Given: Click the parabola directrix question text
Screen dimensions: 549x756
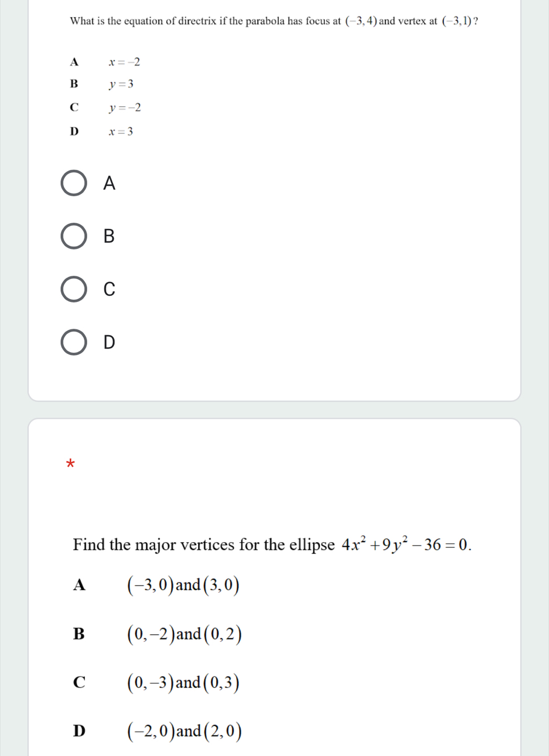Looking at the screenshot, I should tap(204, 21).
